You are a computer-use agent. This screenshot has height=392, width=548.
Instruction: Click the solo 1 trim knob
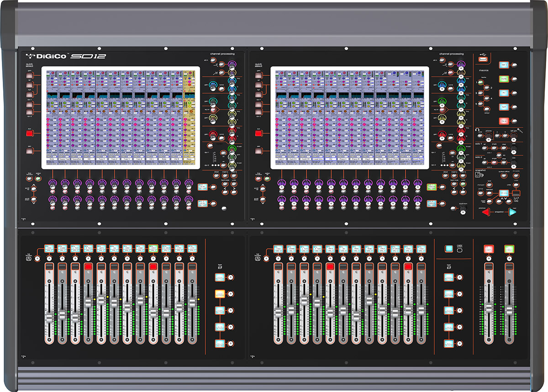pos(514,150)
